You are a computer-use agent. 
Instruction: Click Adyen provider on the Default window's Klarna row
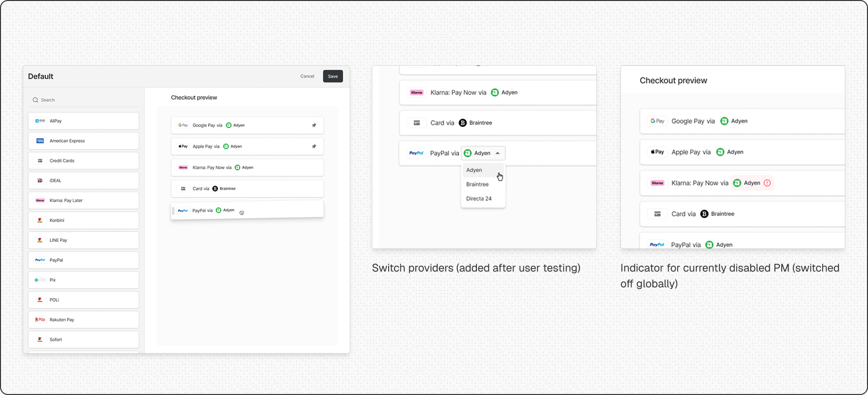click(244, 168)
